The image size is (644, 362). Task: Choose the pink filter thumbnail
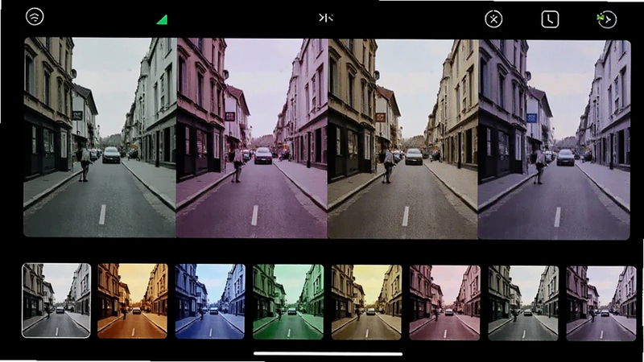[x=445, y=302]
